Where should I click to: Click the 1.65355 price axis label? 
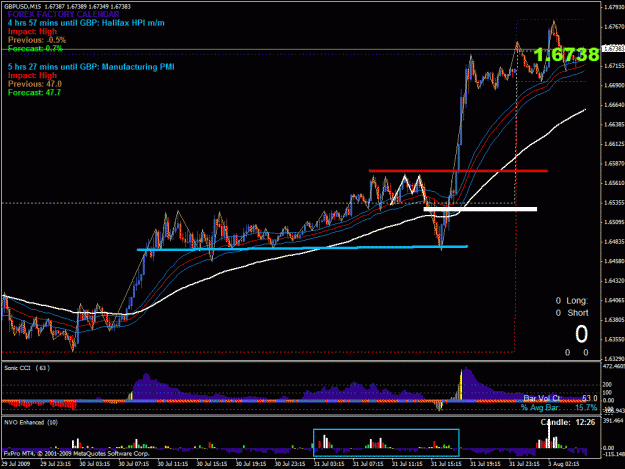coord(614,202)
